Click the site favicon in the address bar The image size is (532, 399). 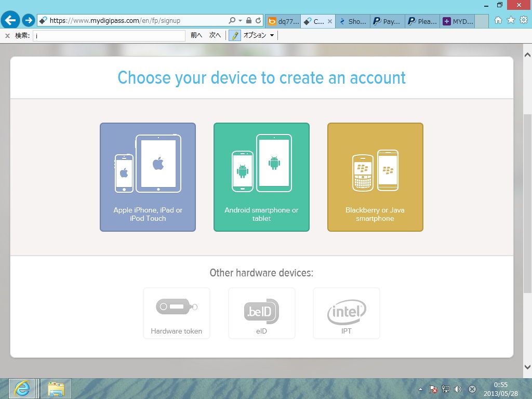coord(43,20)
